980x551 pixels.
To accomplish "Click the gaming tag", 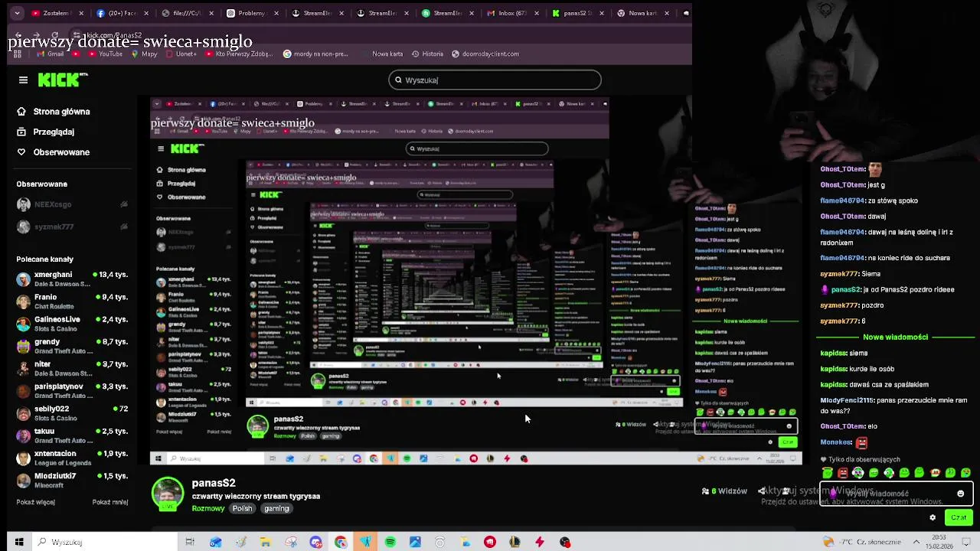I will (276, 508).
